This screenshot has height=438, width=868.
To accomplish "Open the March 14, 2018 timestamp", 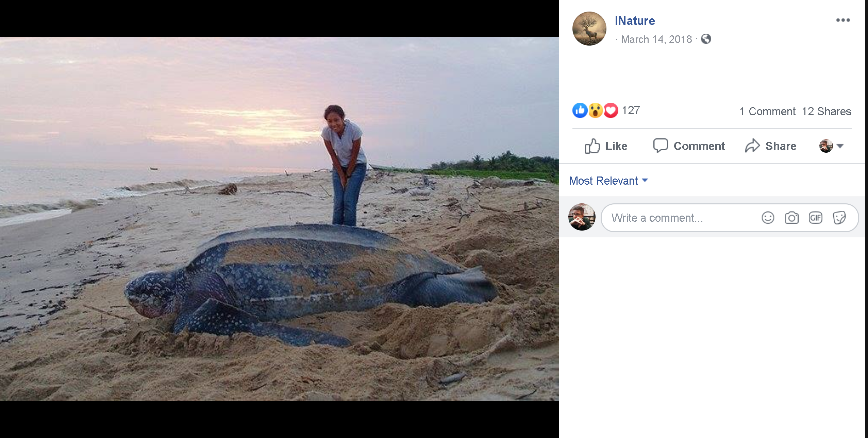I will [656, 39].
